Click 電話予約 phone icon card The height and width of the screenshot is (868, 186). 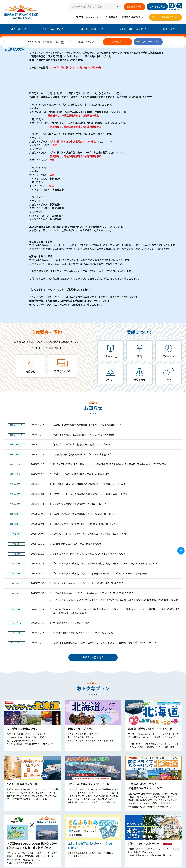(x=30, y=366)
